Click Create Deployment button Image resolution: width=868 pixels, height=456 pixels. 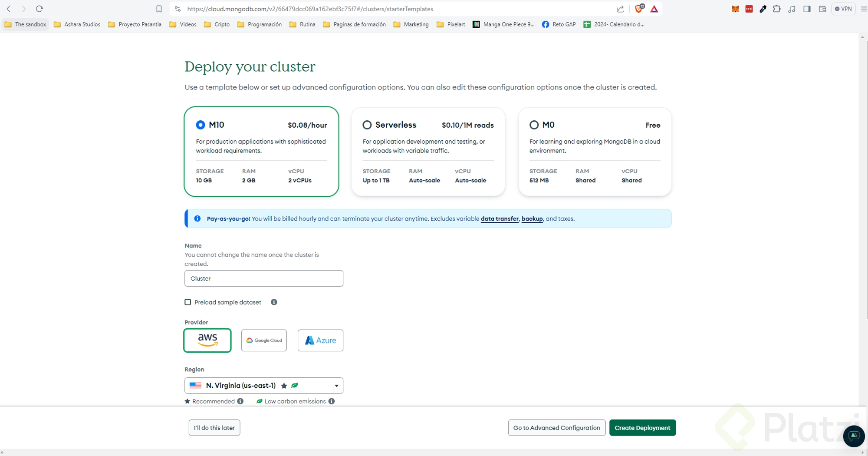click(642, 428)
